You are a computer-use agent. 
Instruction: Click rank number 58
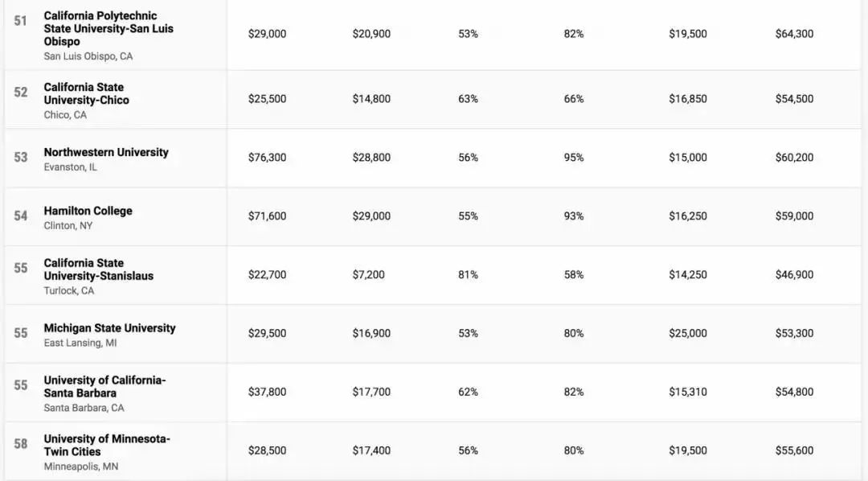pyautogui.click(x=21, y=444)
